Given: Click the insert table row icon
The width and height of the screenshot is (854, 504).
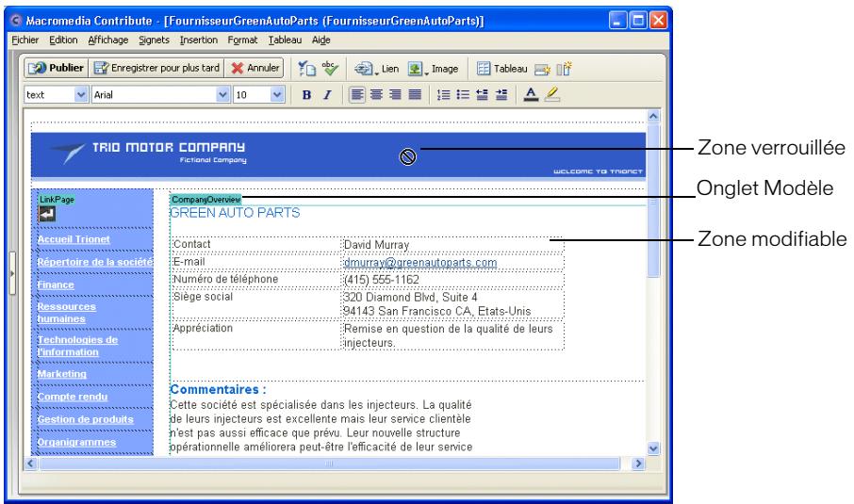Looking at the screenshot, I should (x=542, y=69).
